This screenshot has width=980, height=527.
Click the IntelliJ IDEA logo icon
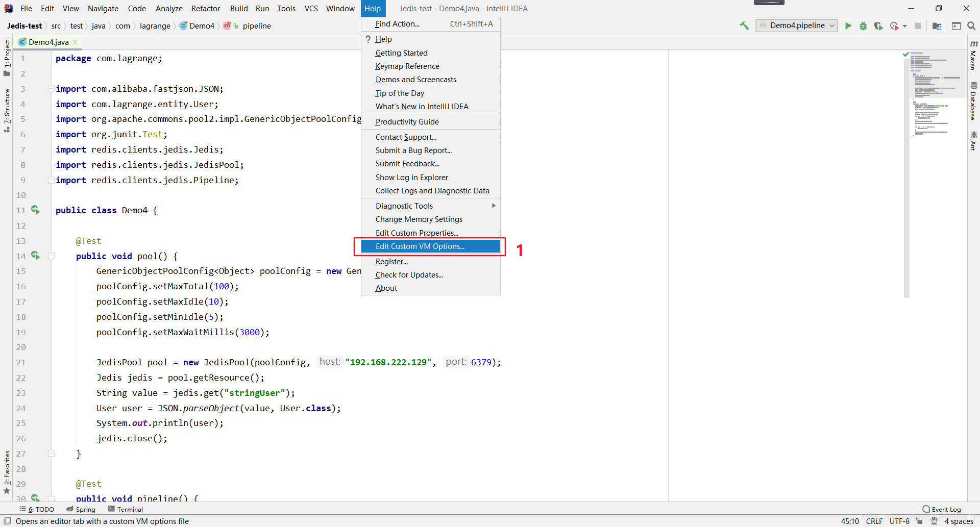pyautogui.click(x=8, y=8)
